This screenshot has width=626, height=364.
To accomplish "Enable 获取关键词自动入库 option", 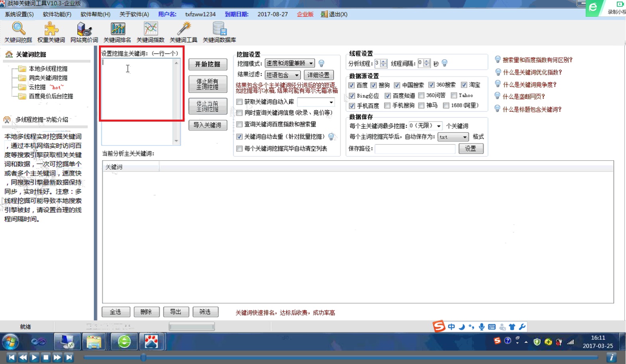I will [240, 102].
